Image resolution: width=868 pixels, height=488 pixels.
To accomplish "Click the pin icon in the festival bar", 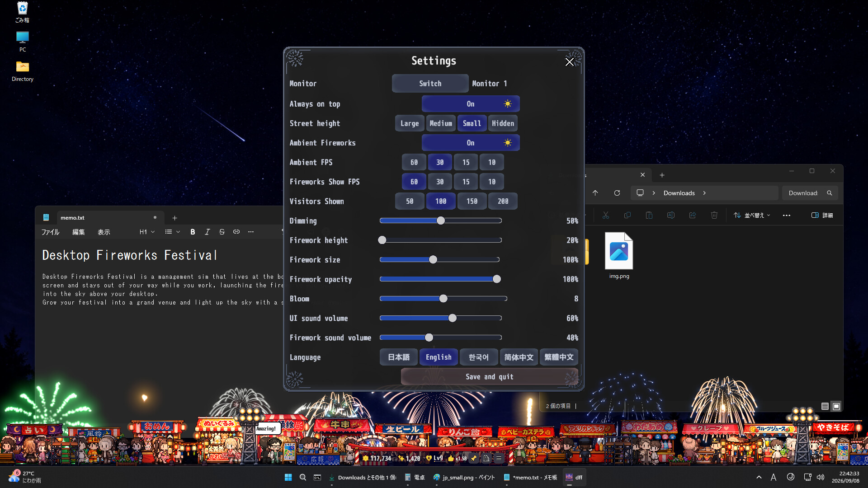I will (x=473, y=458).
